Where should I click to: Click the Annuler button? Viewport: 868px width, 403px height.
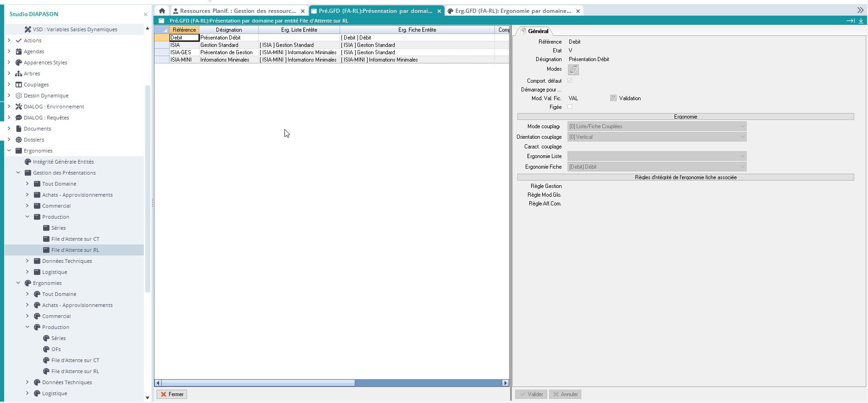click(565, 394)
